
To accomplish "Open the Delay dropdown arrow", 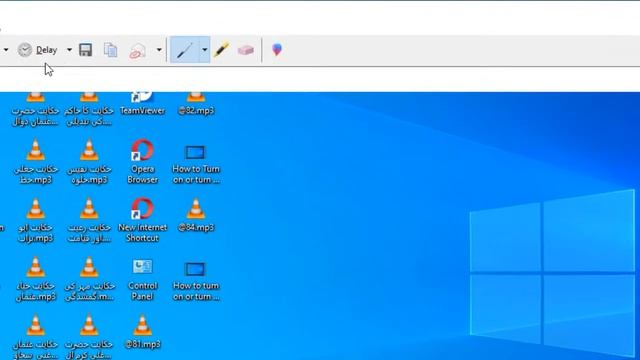I will (69, 50).
